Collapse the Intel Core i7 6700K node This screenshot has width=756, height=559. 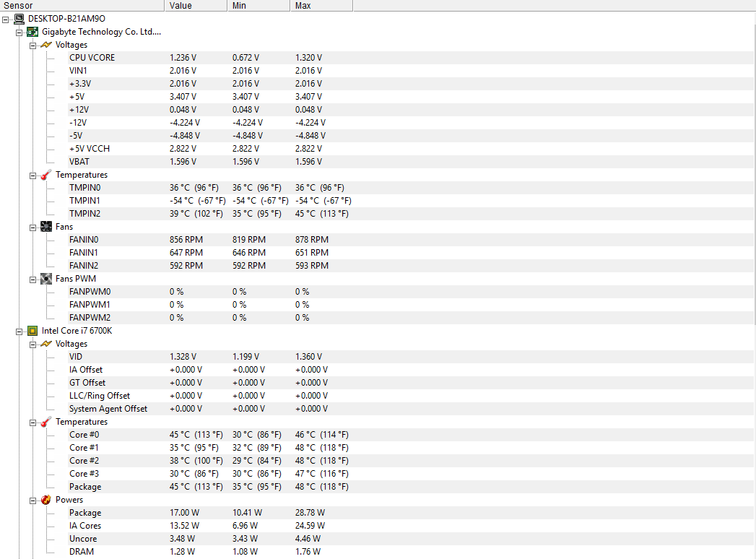(x=19, y=331)
